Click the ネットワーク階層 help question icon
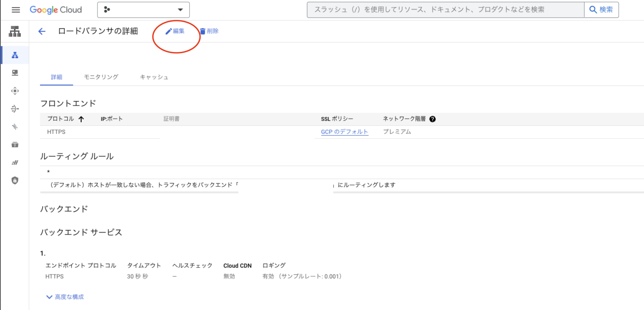Viewport: 644px width, 310px height. click(x=432, y=119)
